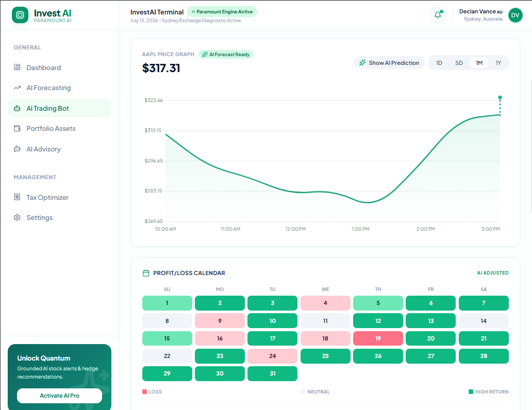Screen dimensions: 532x410
Task: Select the 1Y time range
Action: [498, 63]
